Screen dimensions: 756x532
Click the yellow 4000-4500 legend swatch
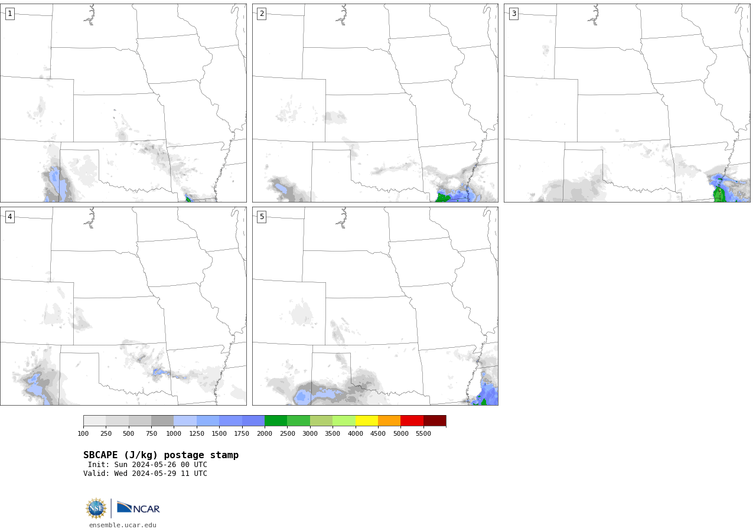click(367, 420)
